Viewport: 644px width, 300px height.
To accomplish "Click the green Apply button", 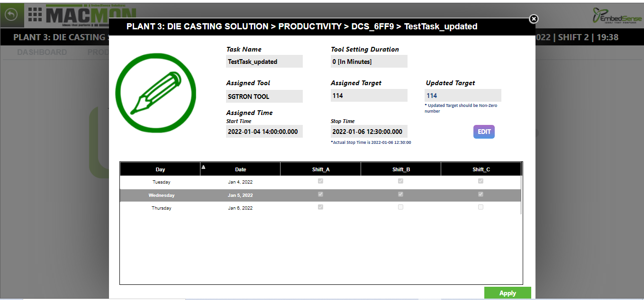I will click(x=508, y=293).
